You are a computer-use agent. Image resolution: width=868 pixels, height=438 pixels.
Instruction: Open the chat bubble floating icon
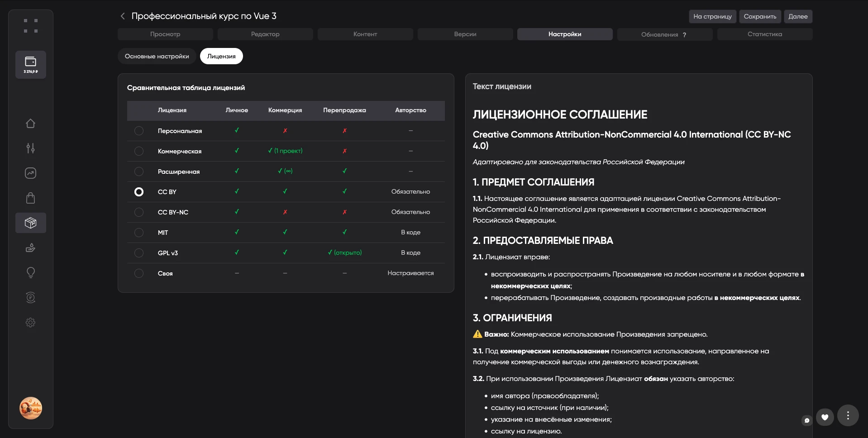point(806,420)
